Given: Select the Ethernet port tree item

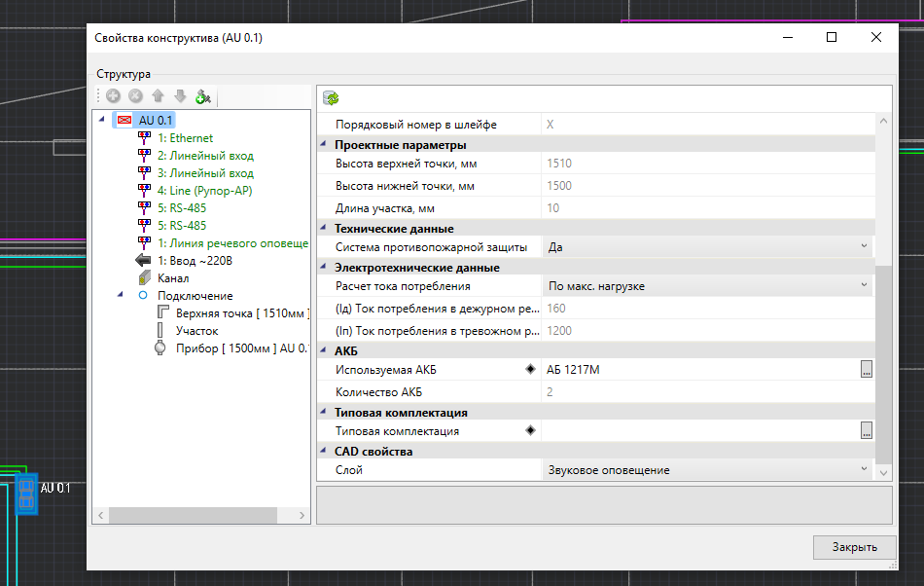Looking at the screenshot, I should (x=185, y=138).
